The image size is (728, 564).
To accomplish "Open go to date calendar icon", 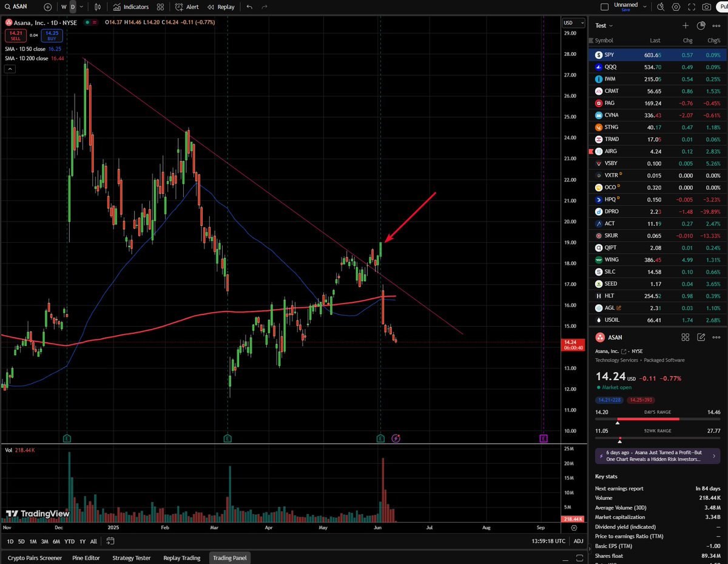I will (x=110, y=541).
